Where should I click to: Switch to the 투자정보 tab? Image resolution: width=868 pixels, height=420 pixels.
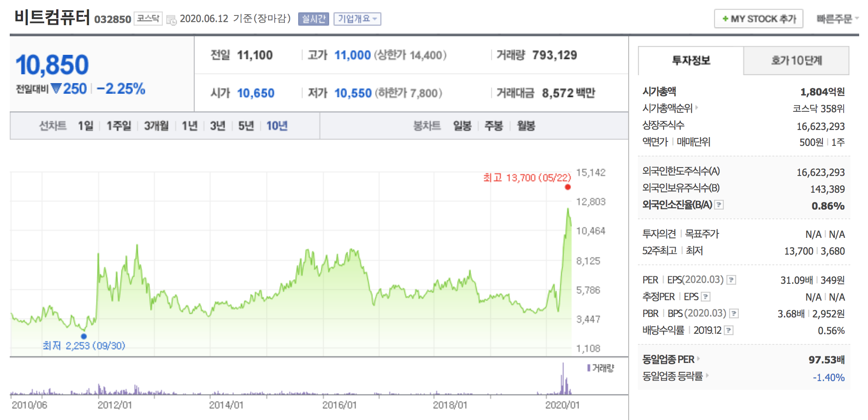click(x=691, y=61)
